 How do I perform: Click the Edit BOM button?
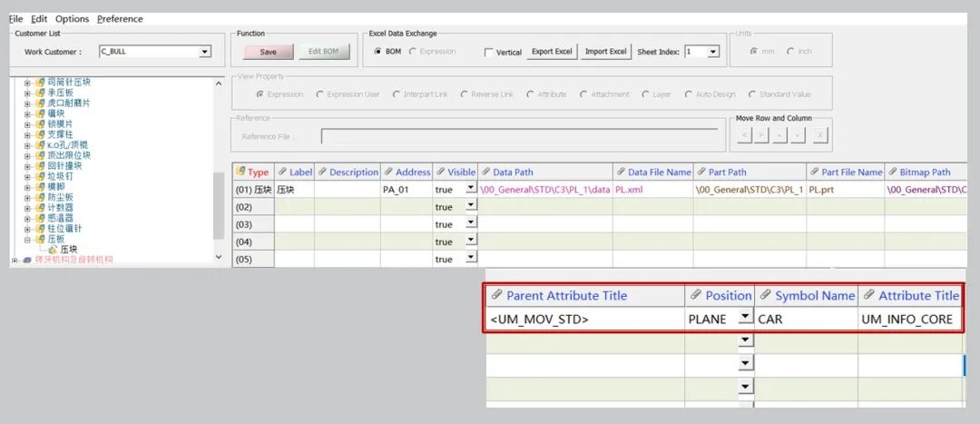point(323,52)
